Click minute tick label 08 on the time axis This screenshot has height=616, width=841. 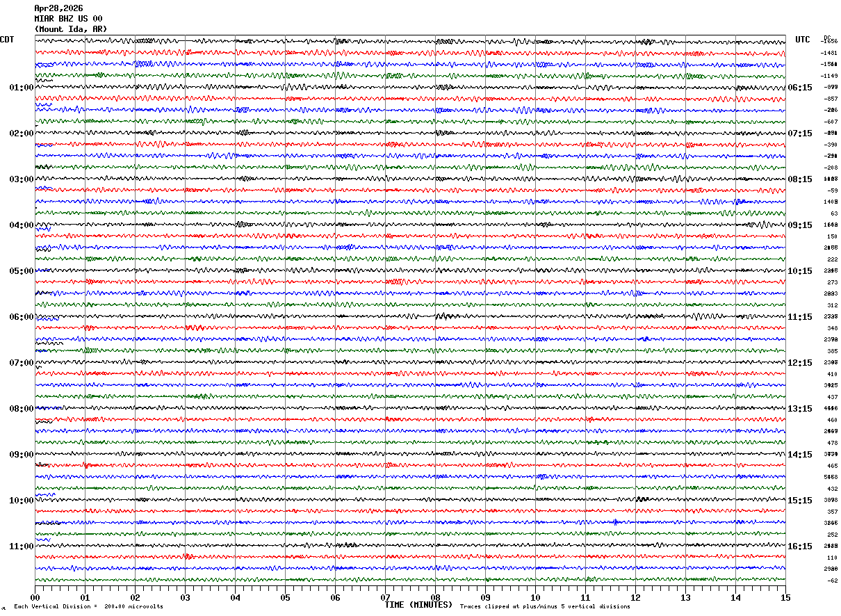(435, 597)
